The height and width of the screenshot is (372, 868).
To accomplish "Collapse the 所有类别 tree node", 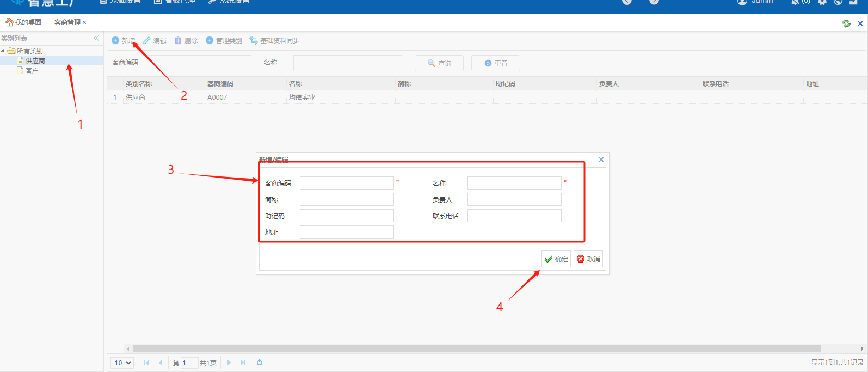I will click(x=3, y=51).
